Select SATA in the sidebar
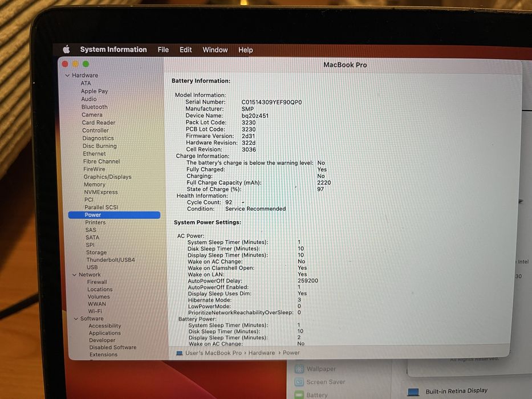532x399 pixels. 92,238
